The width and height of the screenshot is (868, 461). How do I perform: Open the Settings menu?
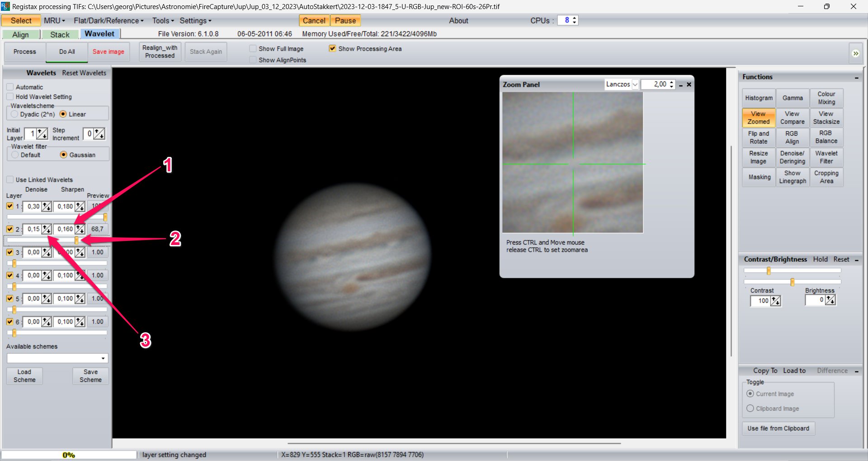click(x=195, y=21)
